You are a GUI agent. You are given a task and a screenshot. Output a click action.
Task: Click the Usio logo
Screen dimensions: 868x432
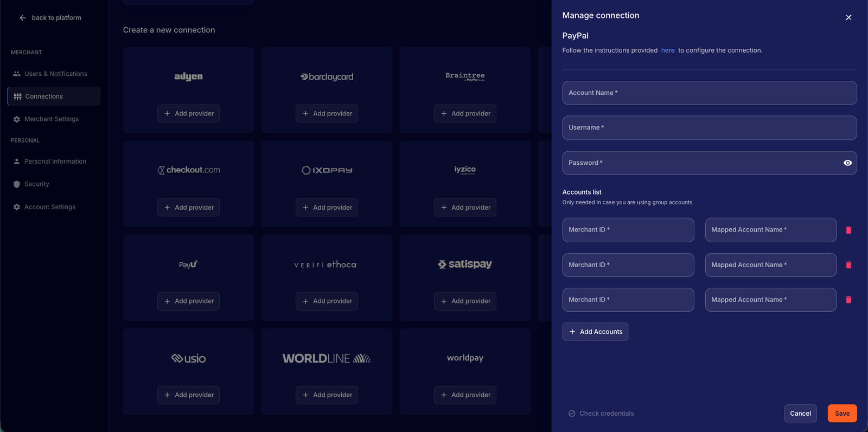[188, 358]
